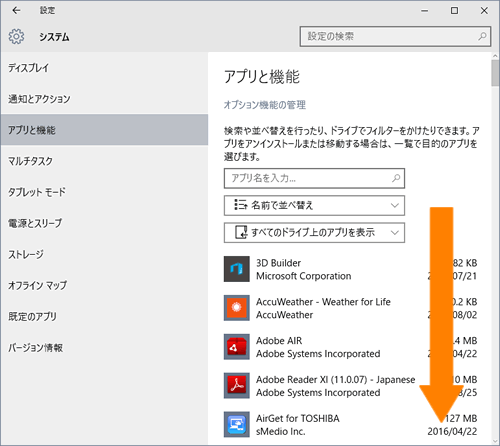Click the back arrow in title bar

coord(16,11)
